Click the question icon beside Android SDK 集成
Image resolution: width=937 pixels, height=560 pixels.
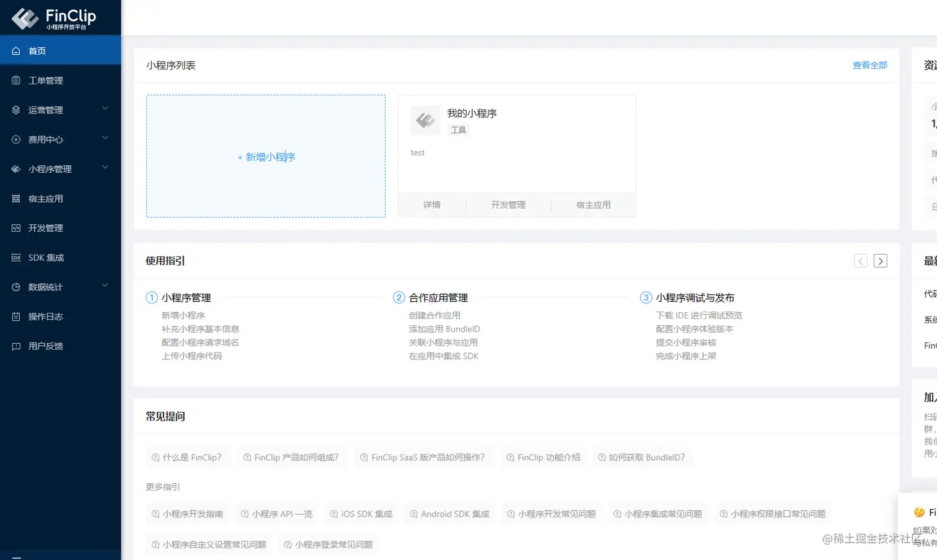414,514
